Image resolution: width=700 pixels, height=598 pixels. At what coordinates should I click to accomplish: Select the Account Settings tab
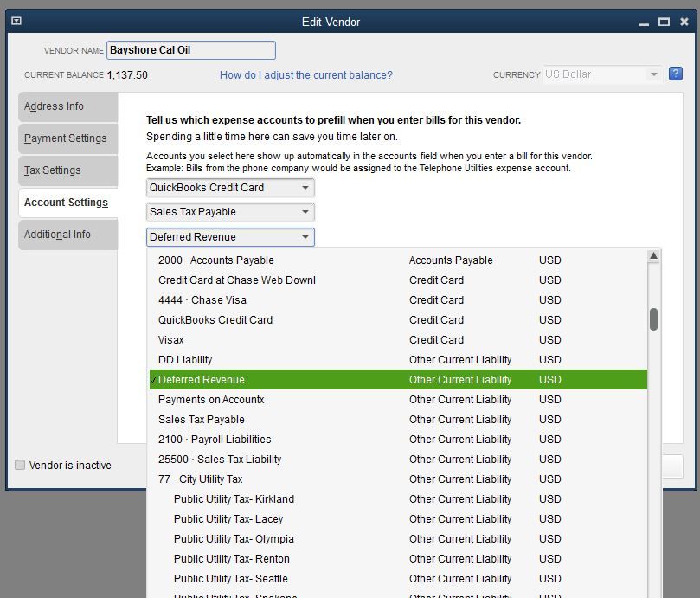click(x=67, y=203)
